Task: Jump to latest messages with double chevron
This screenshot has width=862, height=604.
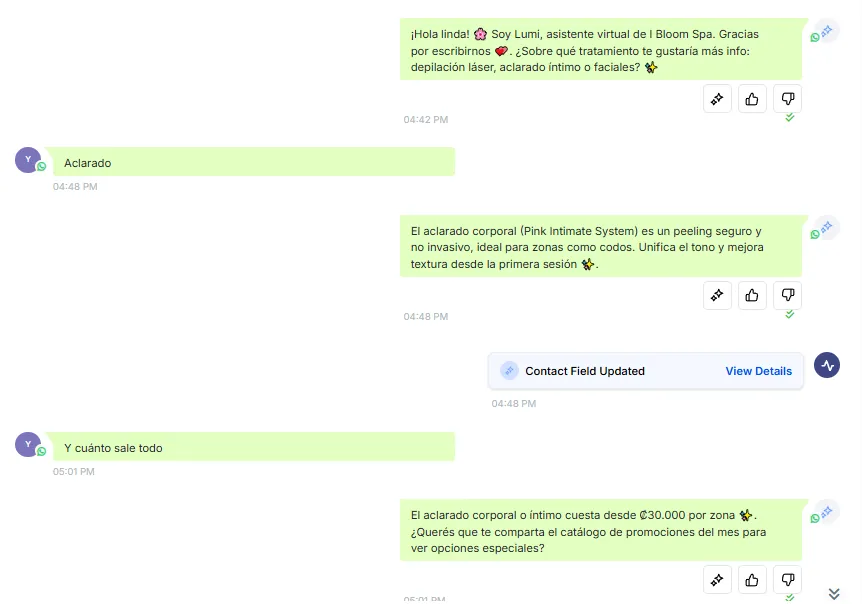Action: click(x=834, y=594)
